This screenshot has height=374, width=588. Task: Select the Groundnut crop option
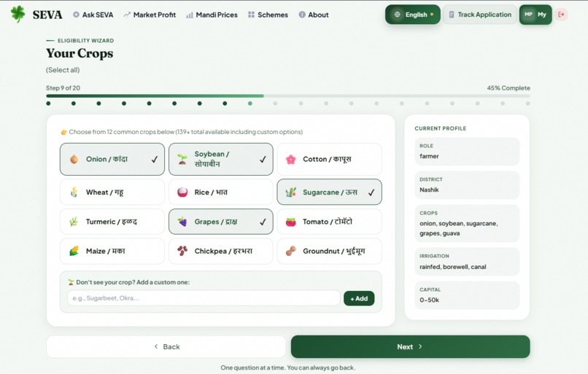pyautogui.click(x=329, y=251)
